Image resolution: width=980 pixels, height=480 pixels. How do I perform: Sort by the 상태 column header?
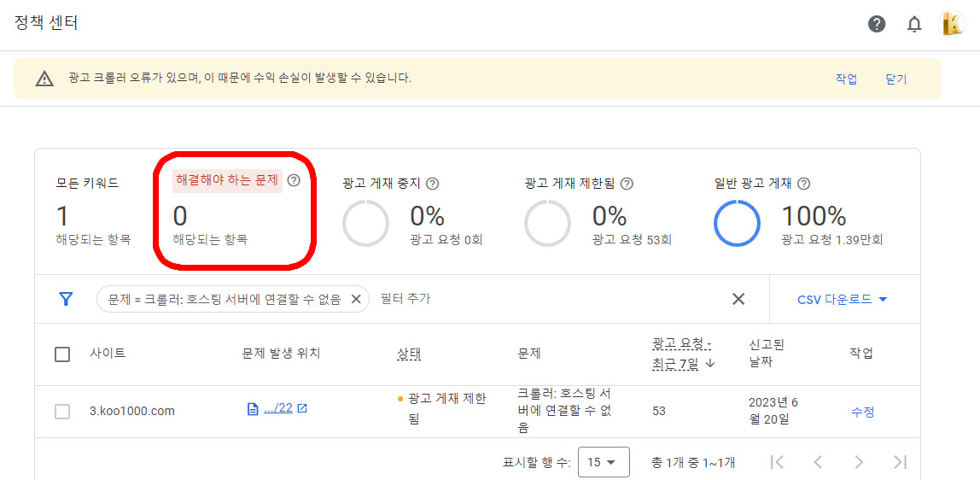coord(410,353)
